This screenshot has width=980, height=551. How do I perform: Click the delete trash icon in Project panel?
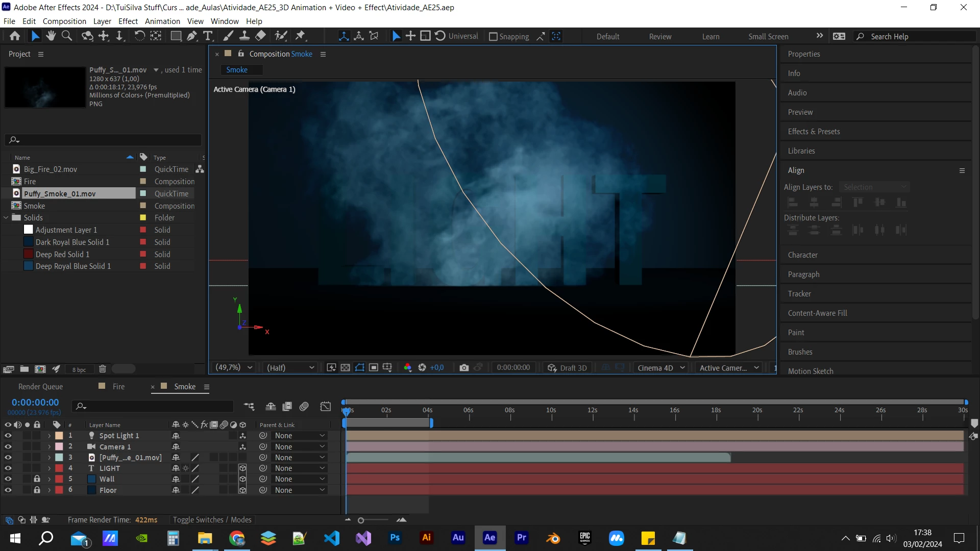(102, 369)
